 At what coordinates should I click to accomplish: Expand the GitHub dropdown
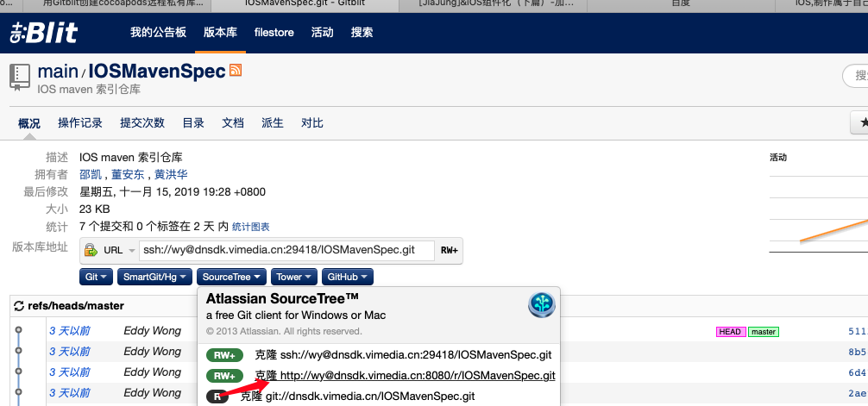(348, 277)
